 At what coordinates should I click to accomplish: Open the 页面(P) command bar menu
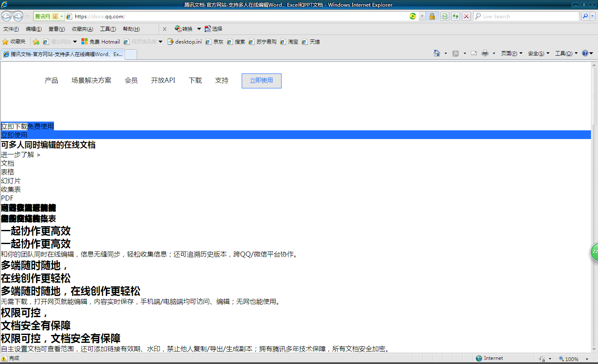pyautogui.click(x=512, y=53)
